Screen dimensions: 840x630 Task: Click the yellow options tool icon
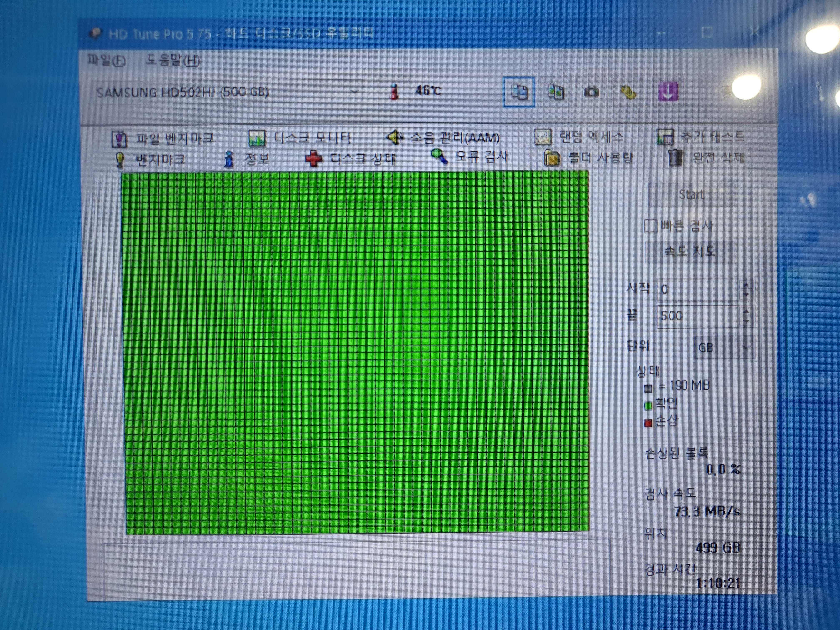pos(628,92)
